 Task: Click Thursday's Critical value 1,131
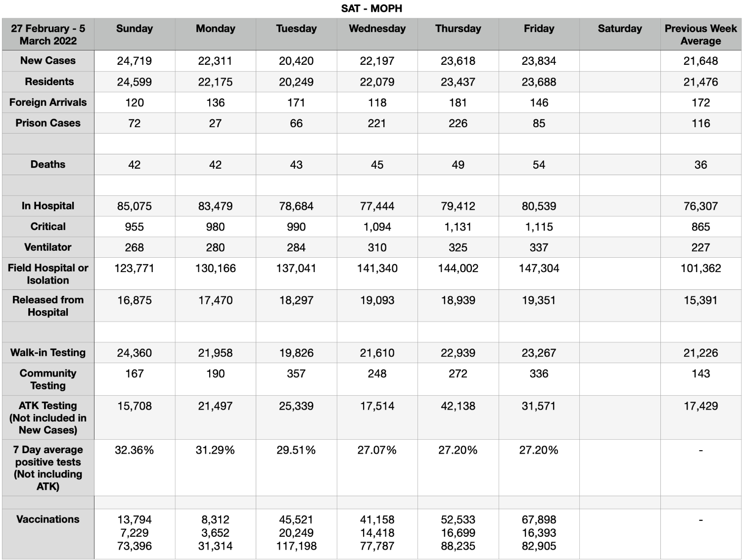(458, 227)
